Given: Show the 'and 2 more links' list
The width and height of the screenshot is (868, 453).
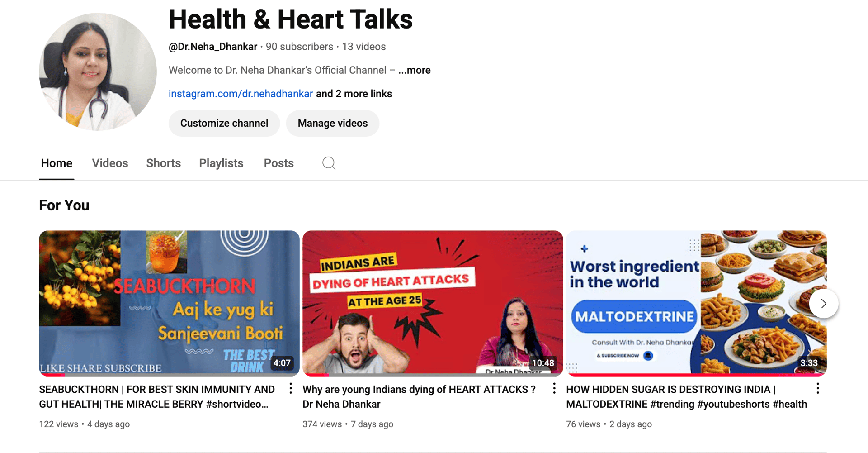Looking at the screenshot, I should click(354, 94).
